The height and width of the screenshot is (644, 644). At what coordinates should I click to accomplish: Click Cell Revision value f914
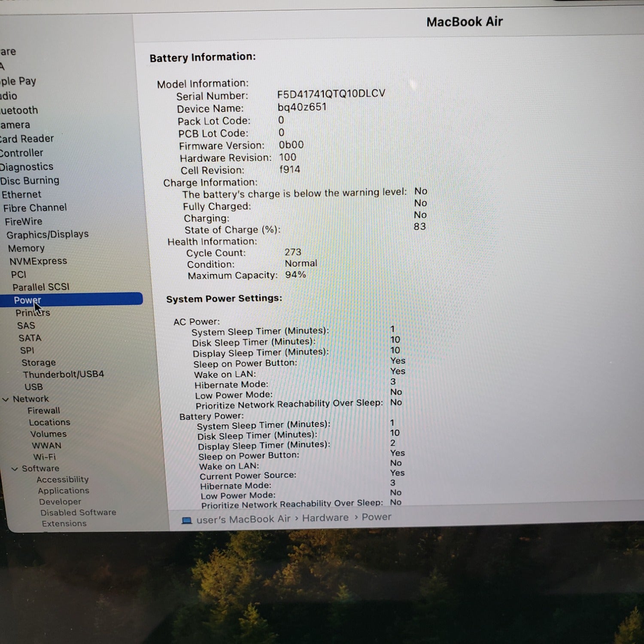click(x=290, y=169)
